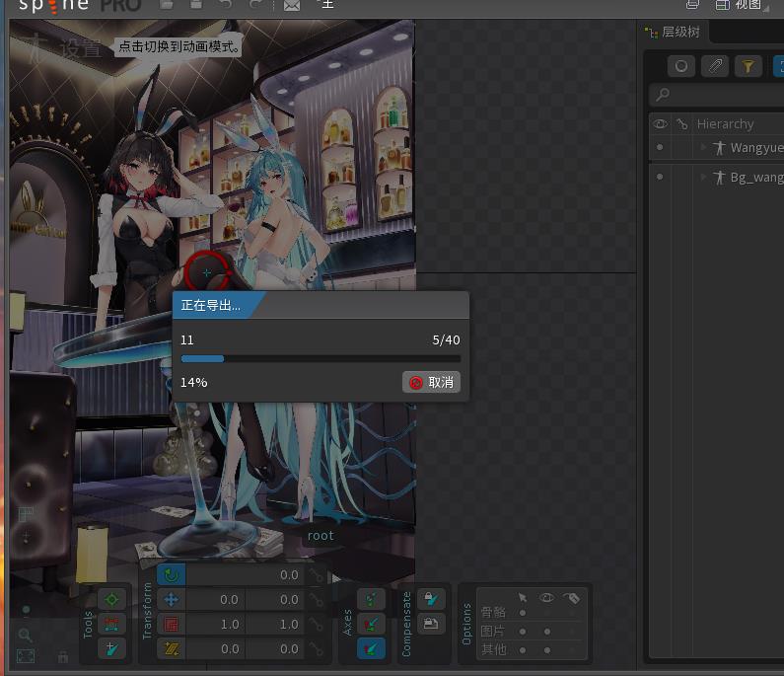This screenshot has height=676, width=784.
Task: Click the window layout icon beside 视图
Action: (722, 5)
